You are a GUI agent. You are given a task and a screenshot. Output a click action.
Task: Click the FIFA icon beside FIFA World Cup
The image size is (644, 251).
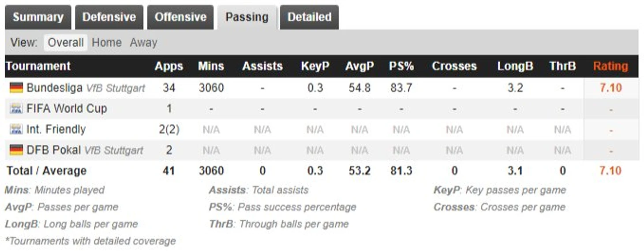pyautogui.click(x=16, y=109)
